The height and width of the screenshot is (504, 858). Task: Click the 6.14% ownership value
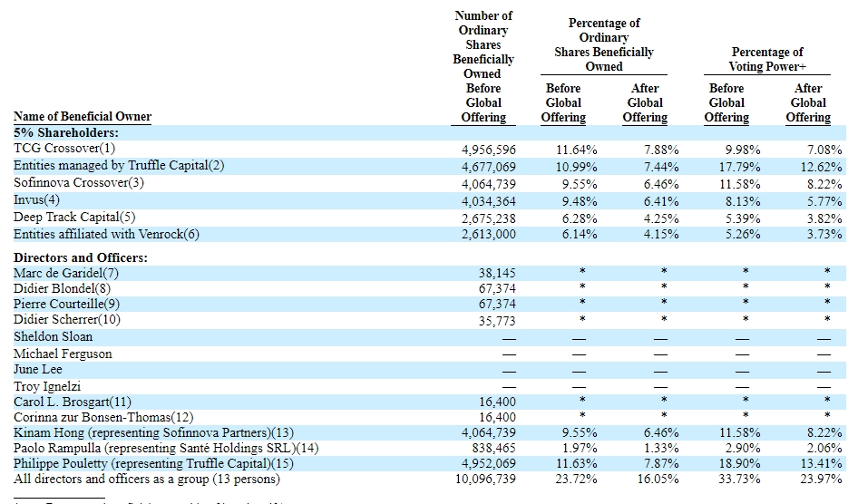coord(580,234)
